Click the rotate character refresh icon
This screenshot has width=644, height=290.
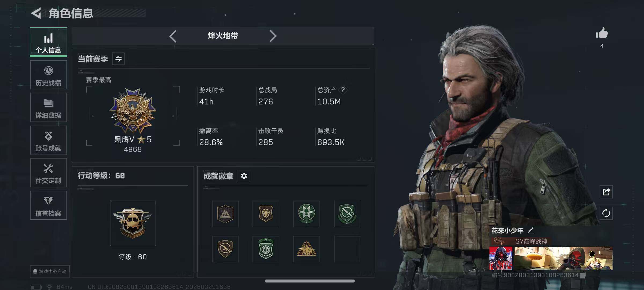pos(606,213)
